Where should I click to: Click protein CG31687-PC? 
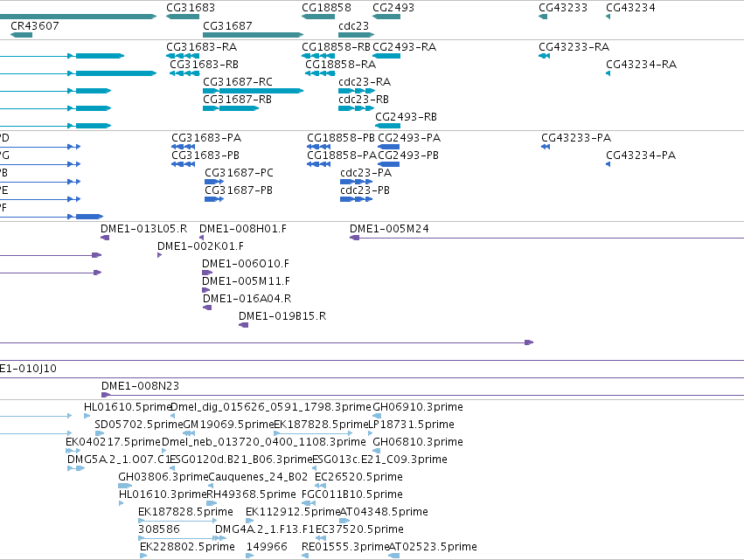click(x=214, y=182)
